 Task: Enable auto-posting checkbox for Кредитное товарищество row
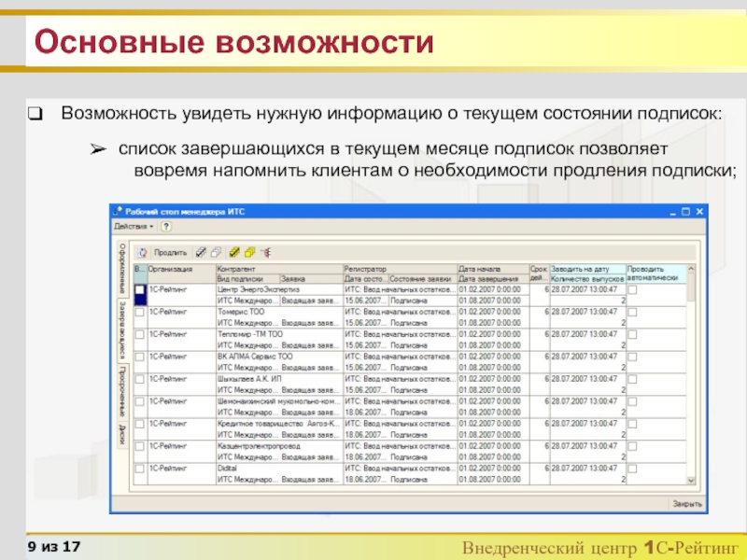click(x=632, y=425)
